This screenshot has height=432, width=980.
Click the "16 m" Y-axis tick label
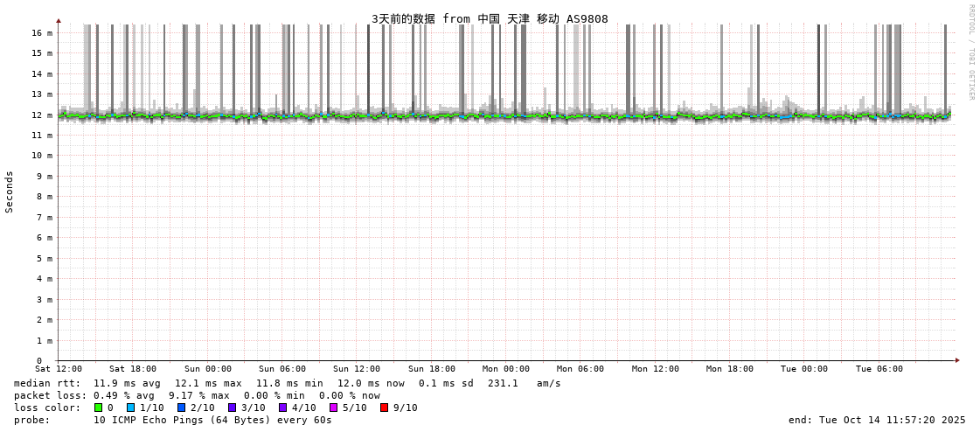pos(43,32)
